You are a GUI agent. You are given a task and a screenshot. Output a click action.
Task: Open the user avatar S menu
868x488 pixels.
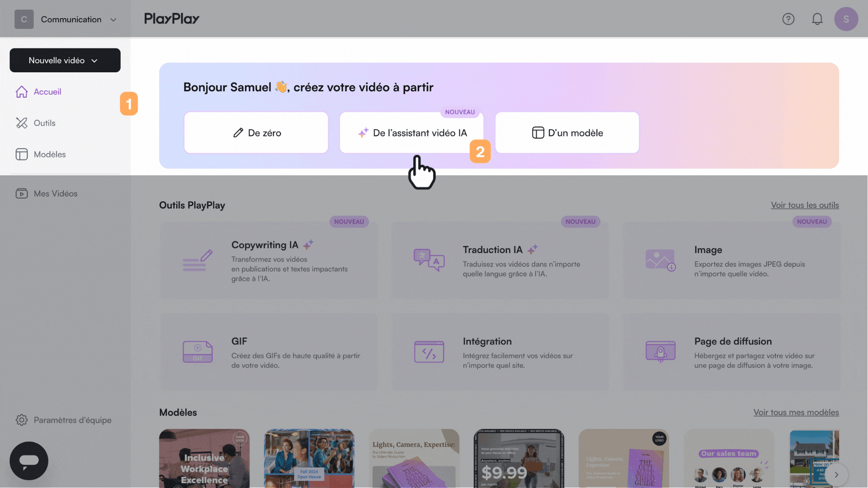coord(845,19)
